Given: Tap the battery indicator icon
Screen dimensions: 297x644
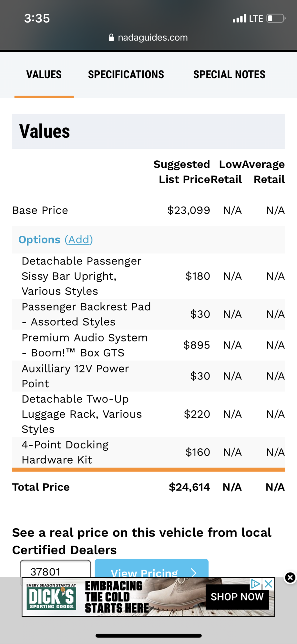Looking at the screenshot, I should click(x=276, y=18).
